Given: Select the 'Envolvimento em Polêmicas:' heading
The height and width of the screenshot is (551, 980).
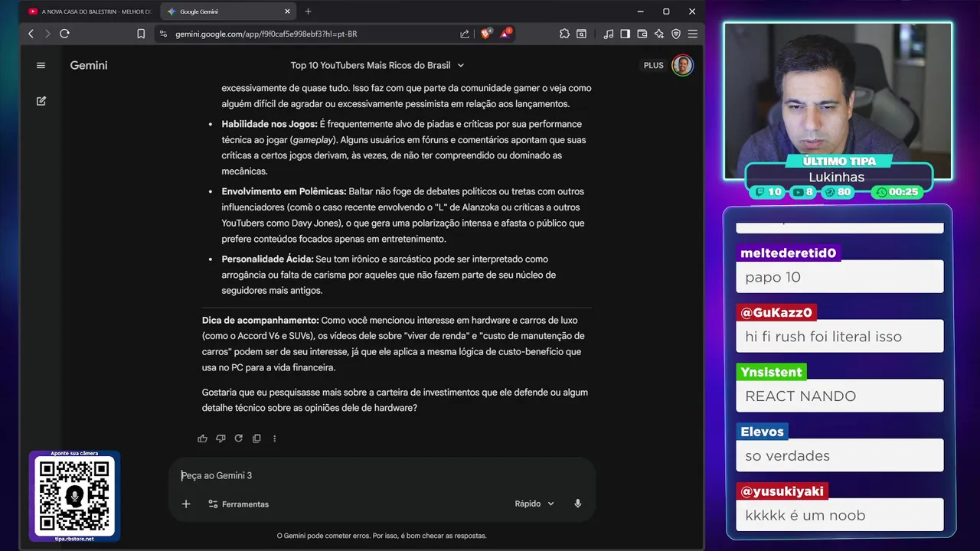Looking at the screenshot, I should [284, 191].
